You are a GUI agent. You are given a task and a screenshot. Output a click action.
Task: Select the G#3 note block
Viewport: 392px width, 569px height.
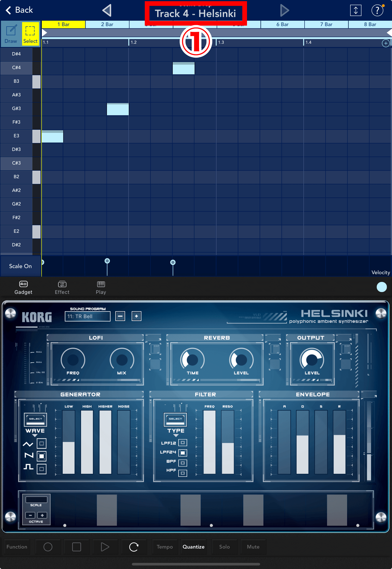[x=118, y=109]
